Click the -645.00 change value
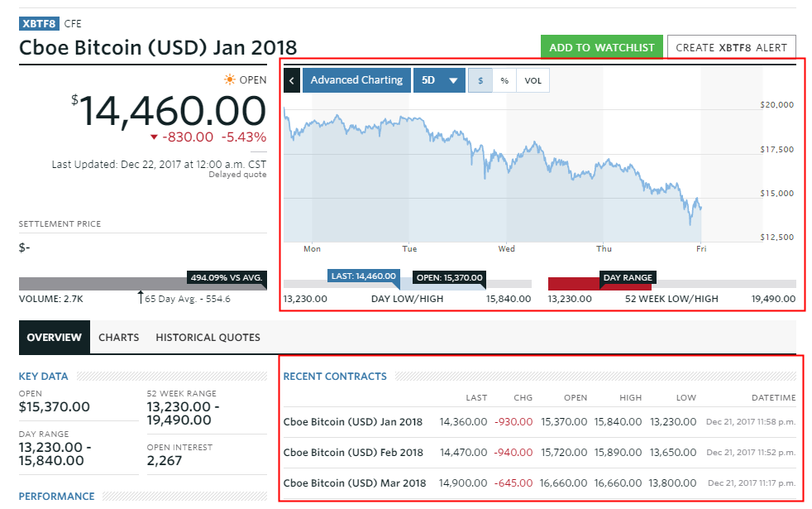The image size is (812, 509). 513,483
